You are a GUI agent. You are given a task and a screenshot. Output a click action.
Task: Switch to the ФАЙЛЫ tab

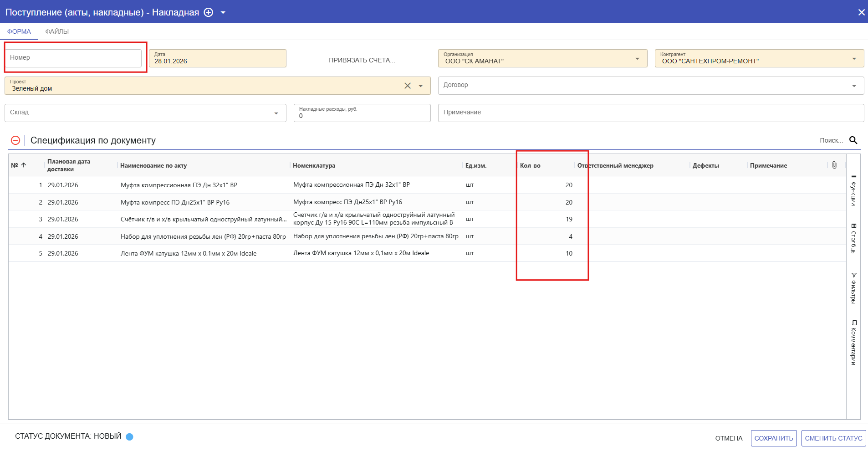pos(57,31)
